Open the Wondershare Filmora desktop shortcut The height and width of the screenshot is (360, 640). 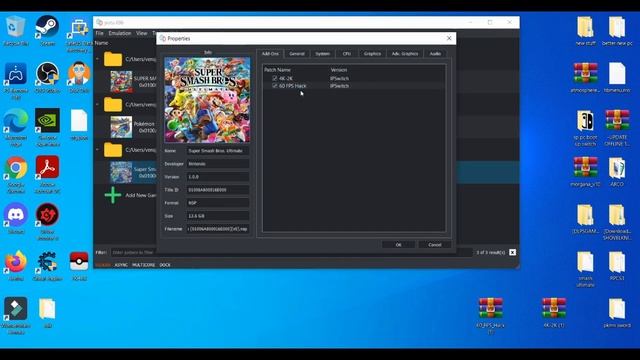[x=16, y=316]
